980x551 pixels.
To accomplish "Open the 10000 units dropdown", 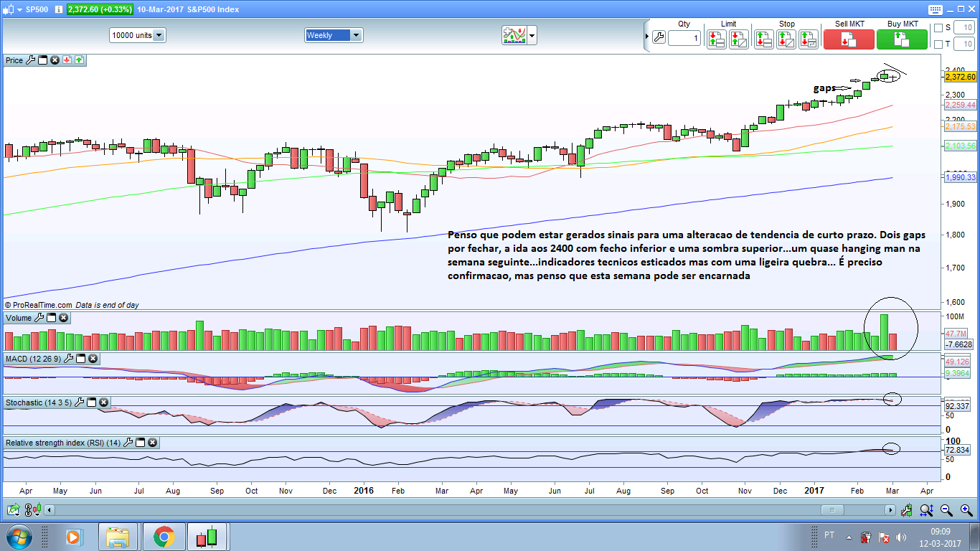I will click(138, 35).
